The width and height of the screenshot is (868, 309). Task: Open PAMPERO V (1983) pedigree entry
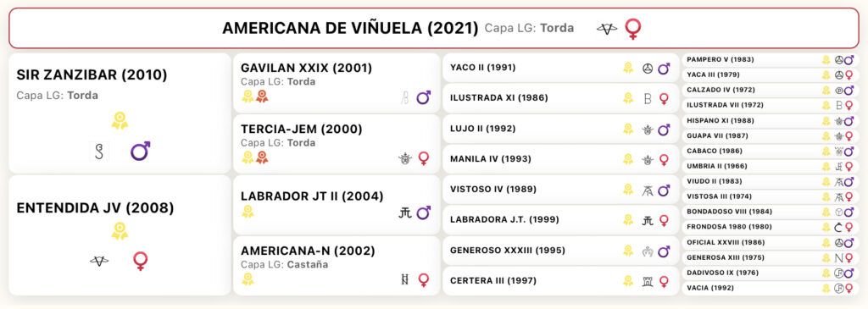pyautogui.click(x=773, y=60)
